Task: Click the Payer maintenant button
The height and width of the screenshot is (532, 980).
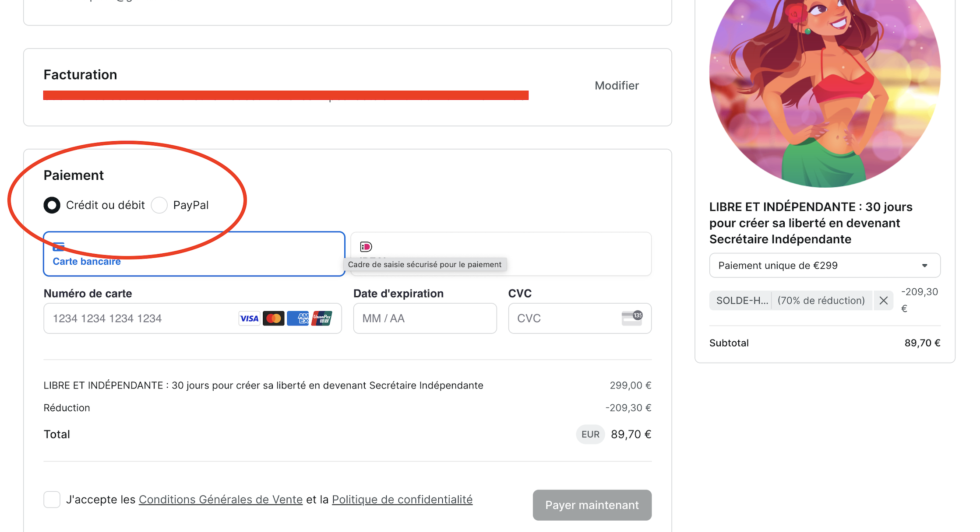Action: (x=592, y=505)
